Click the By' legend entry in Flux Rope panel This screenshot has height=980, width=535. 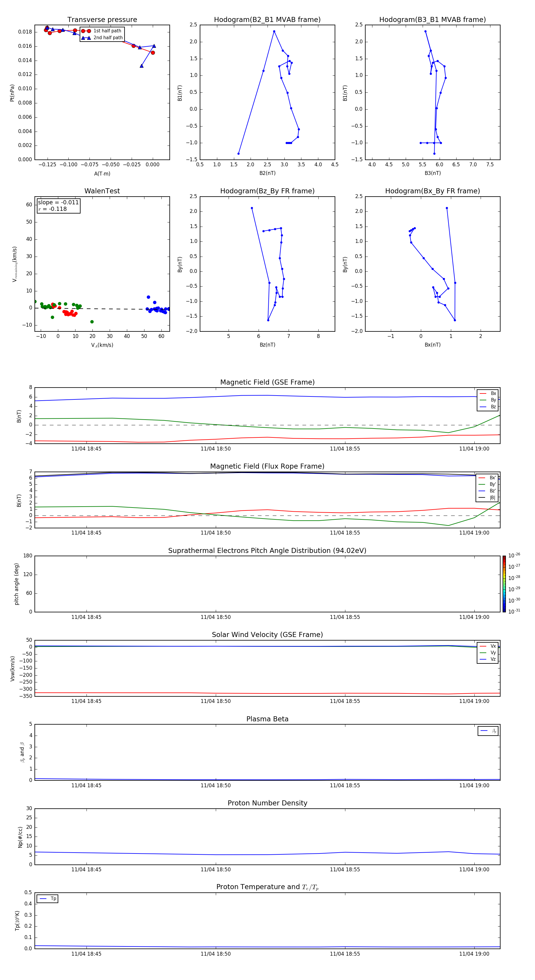487,484
